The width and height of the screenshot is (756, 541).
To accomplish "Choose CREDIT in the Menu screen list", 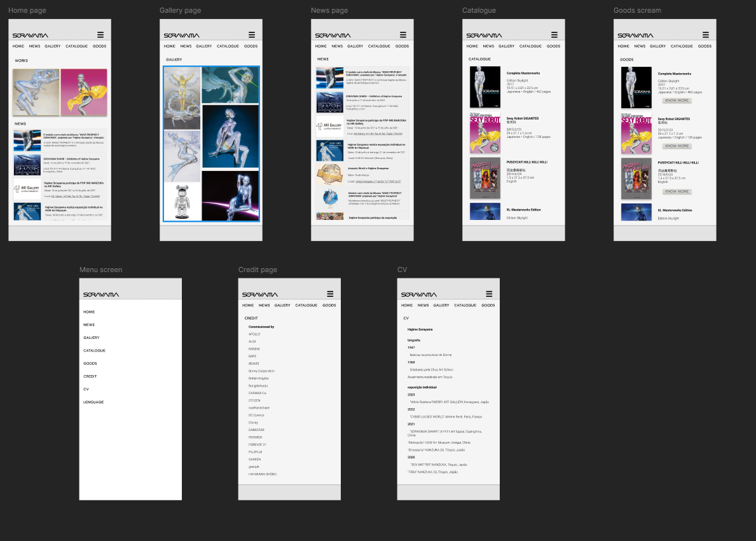I will click(x=90, y=376).
